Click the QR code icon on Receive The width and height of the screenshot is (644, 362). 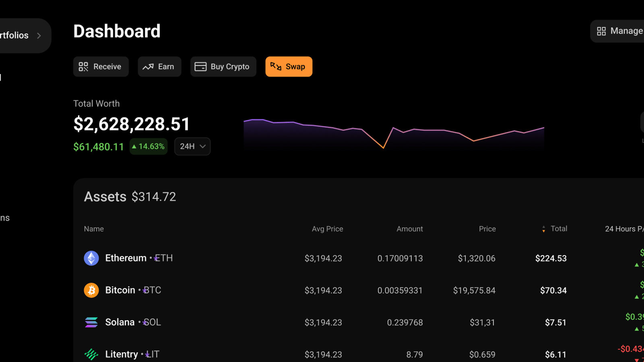click(83, 67)
